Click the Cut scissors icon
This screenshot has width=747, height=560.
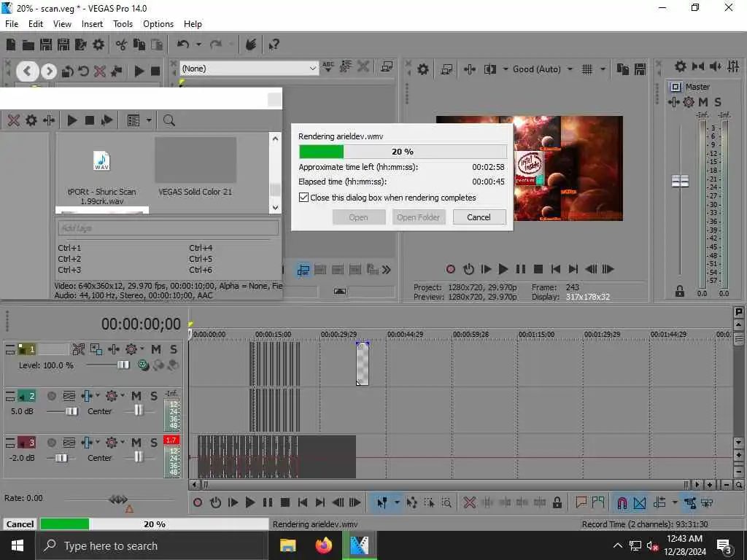pos(122,44)
